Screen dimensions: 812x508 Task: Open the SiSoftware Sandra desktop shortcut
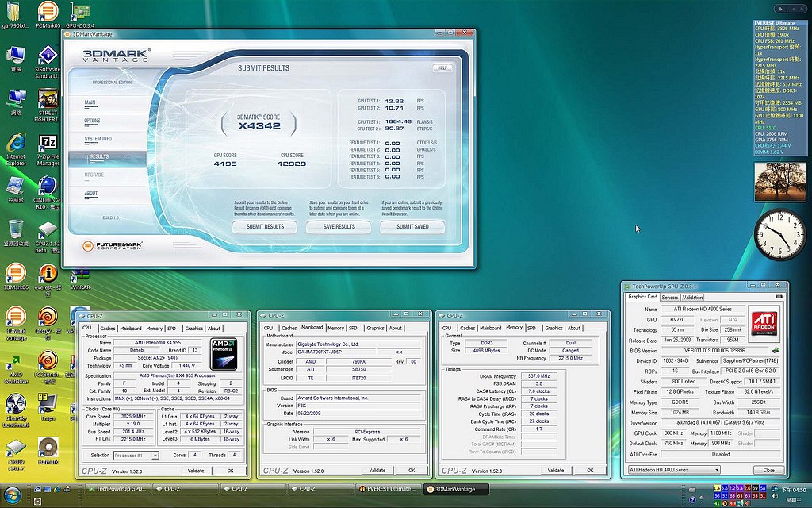tap(48, 62)
